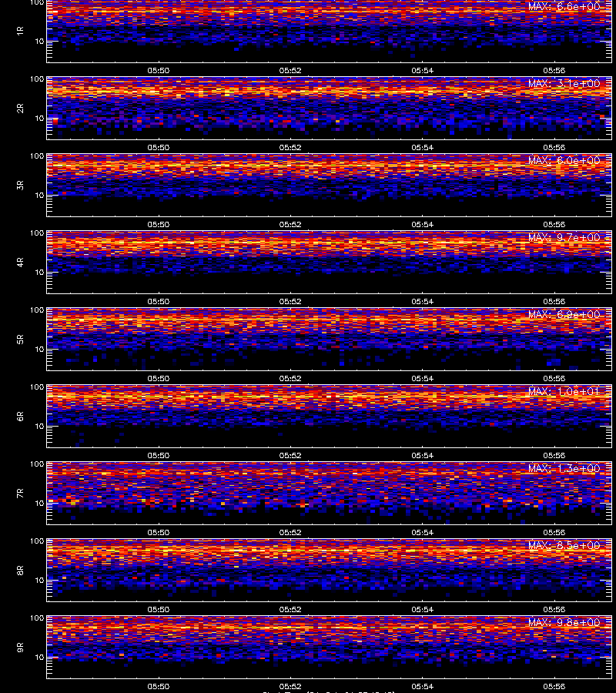
Task: Click the '05:50' time tick below panel 6R
Action: coord(158,456)
